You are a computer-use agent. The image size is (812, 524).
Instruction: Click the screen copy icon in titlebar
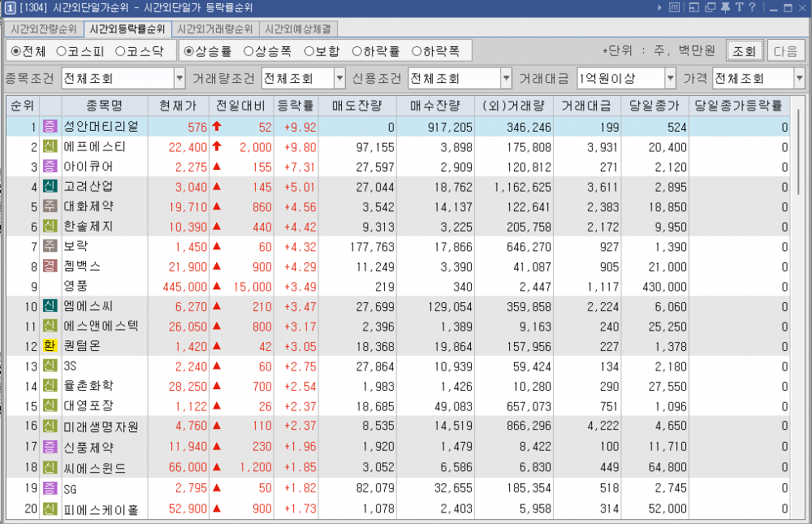(x=710, y=7)
